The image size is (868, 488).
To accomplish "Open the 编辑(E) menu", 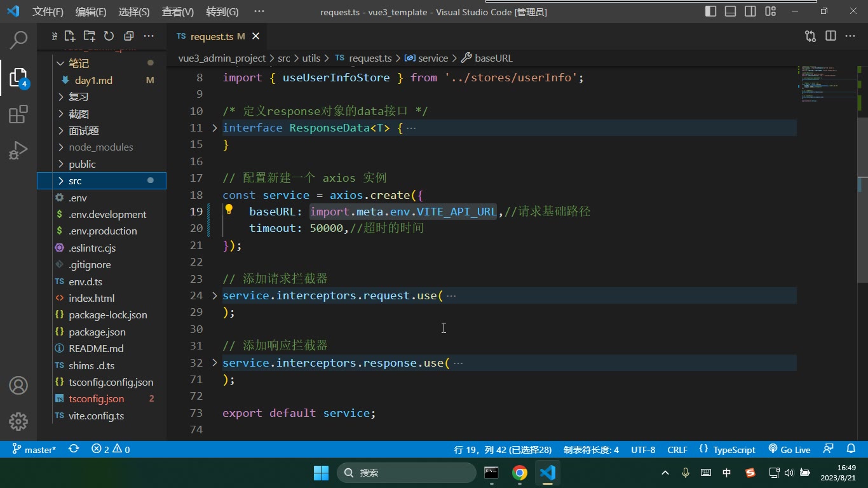I will [91, 11].
